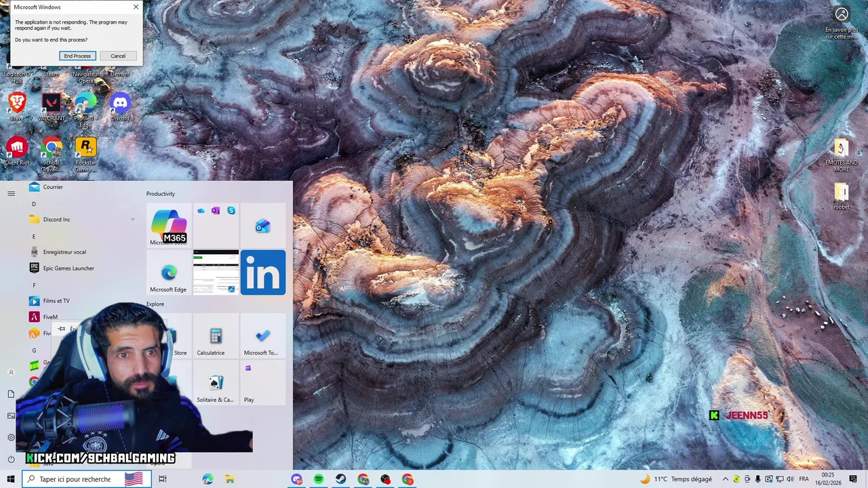Open the Microsoft Edge tile
The height and width of the screenshot is (488, 868).
click(x=168, y=272)
